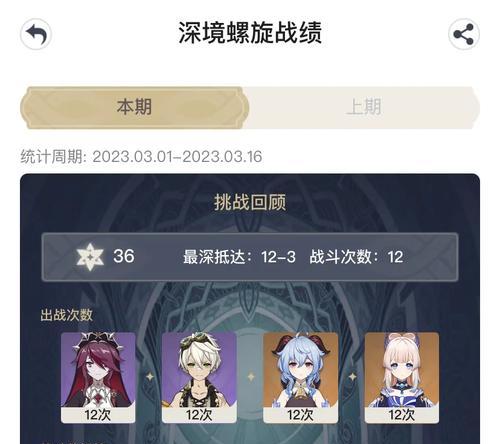Switch to the 本期 tab
This screenshot has height=444, width=500.
tap(135, 107)
